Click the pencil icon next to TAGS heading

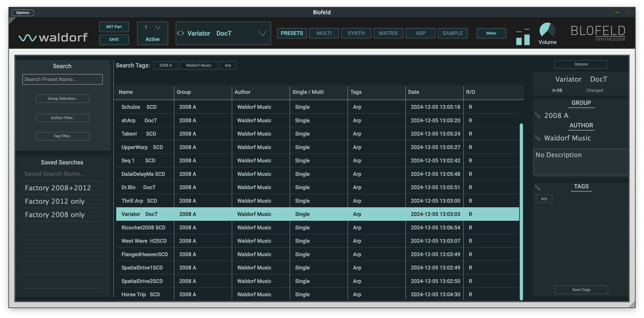tap(538, 187)
